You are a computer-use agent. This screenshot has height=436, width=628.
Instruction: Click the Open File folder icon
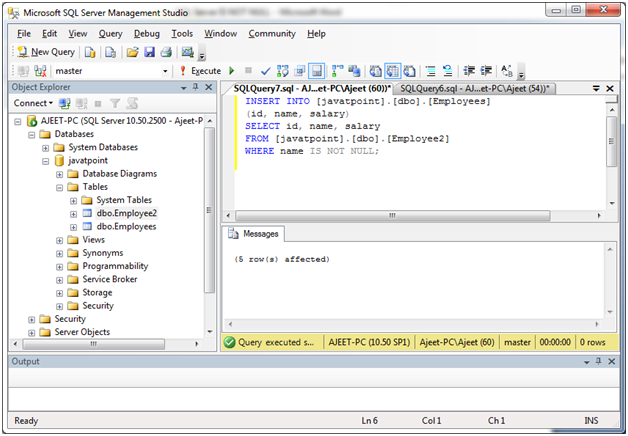click(x=133, y=52)
